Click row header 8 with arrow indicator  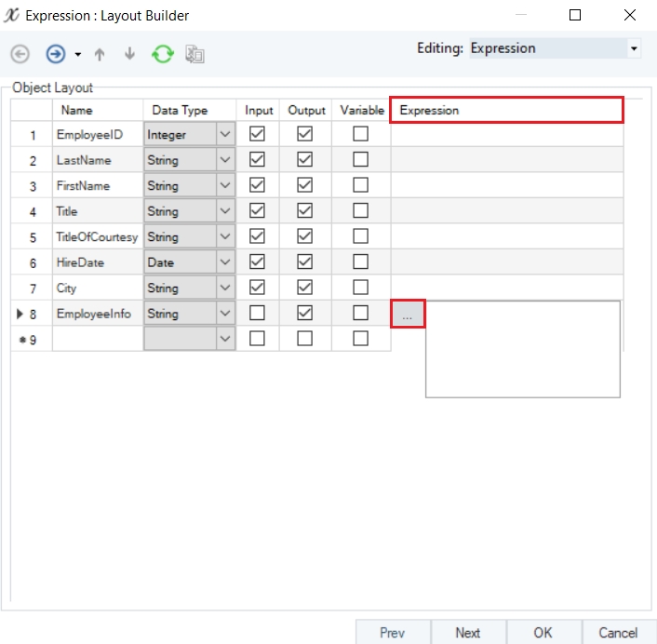32,314
